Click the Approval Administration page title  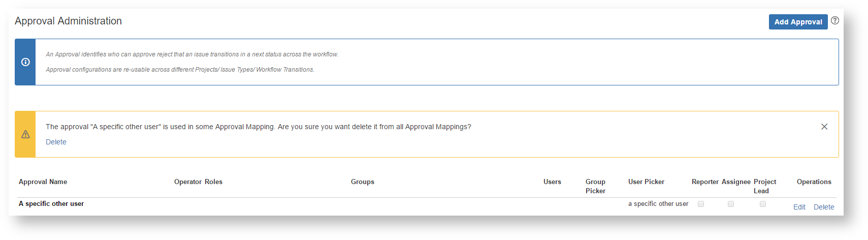68,21
